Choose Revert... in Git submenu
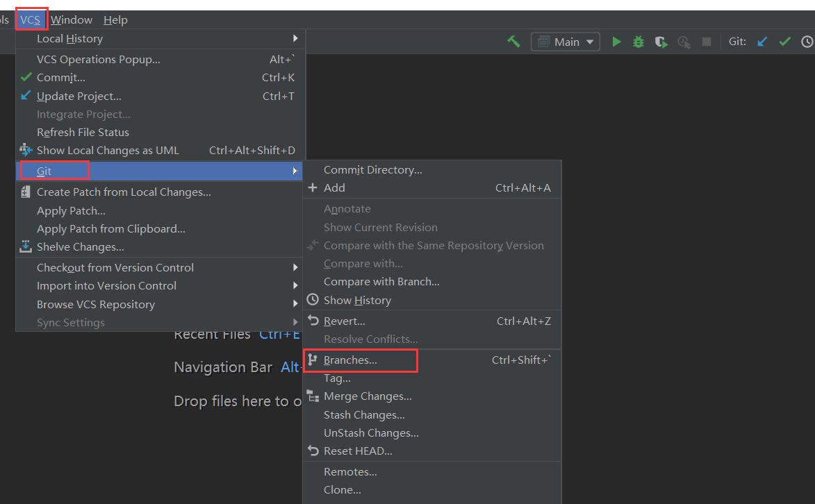This screenshot has height=504, width=815. click(x=432, y=321)
